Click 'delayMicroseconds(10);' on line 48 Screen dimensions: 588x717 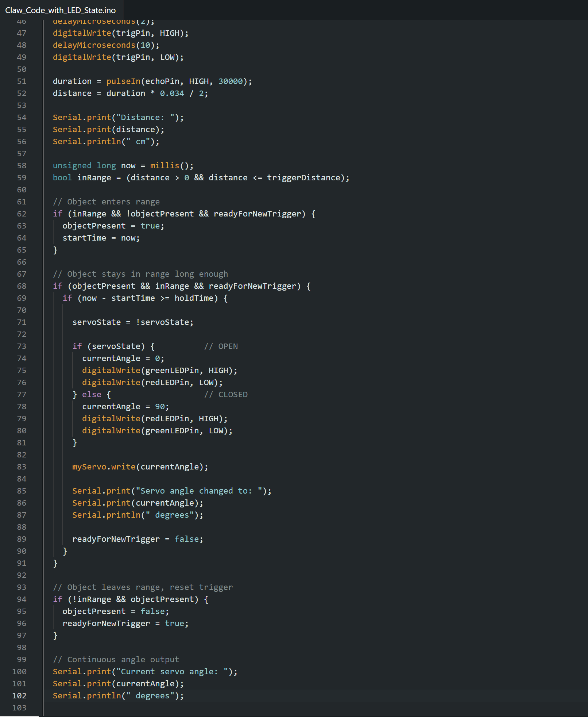[x=106, y=45]
